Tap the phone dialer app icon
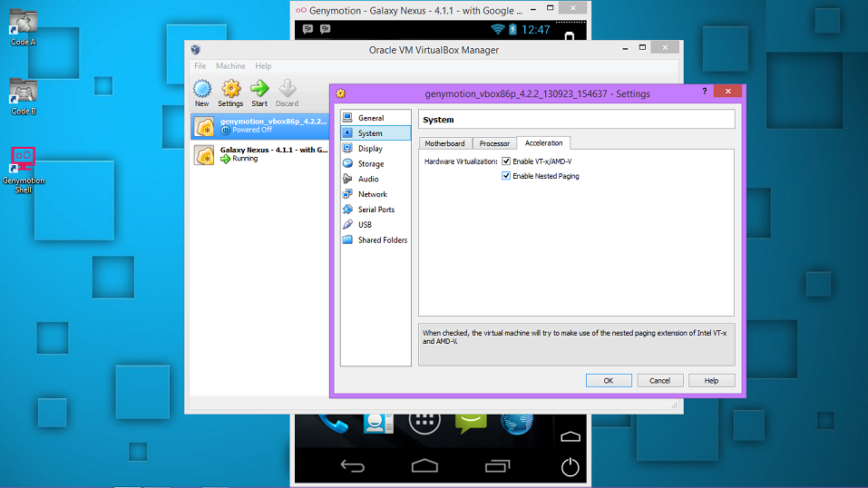This screenshot has height=488, width=868. pyautogui.click(x=333, y=425)
